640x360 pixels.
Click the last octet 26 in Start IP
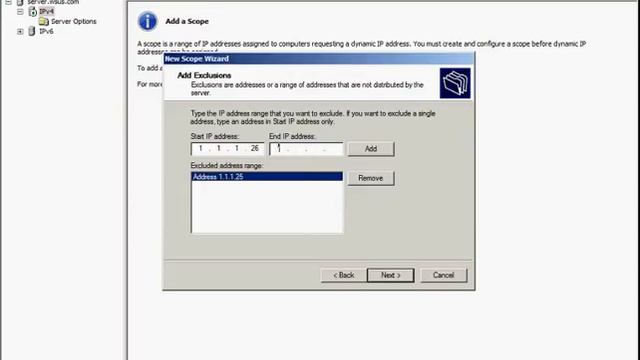pyautogui.click(x=255, y=148)
